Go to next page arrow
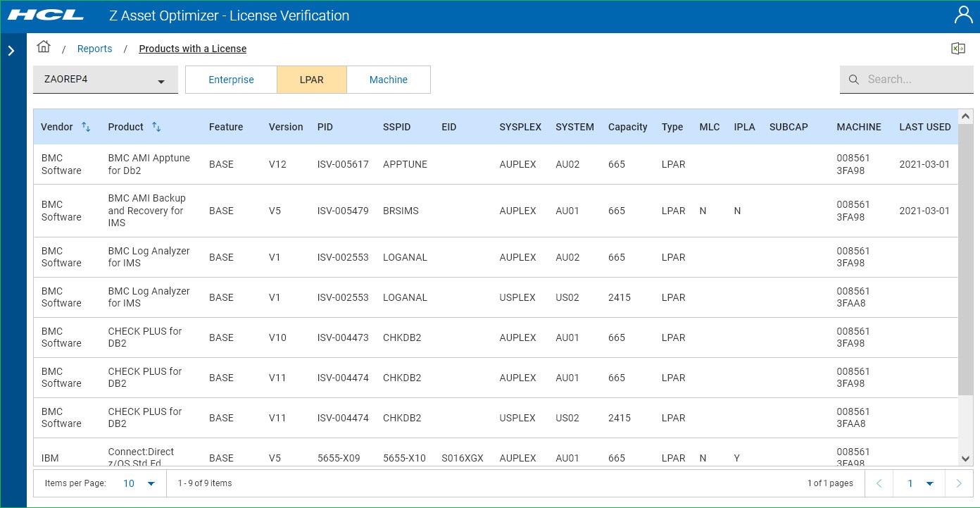This screenshot has height=508, width=980. coord(958,483)
